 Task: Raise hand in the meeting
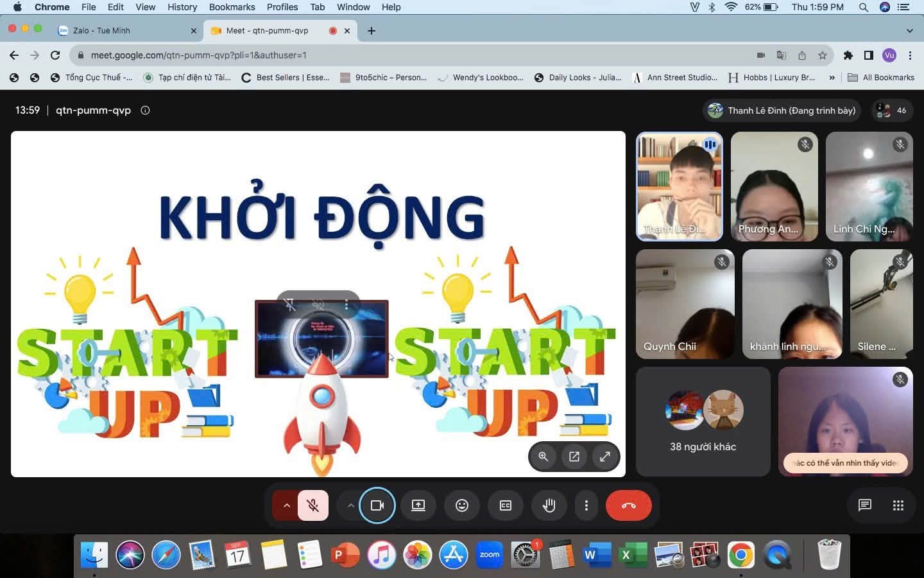point(549,505)
